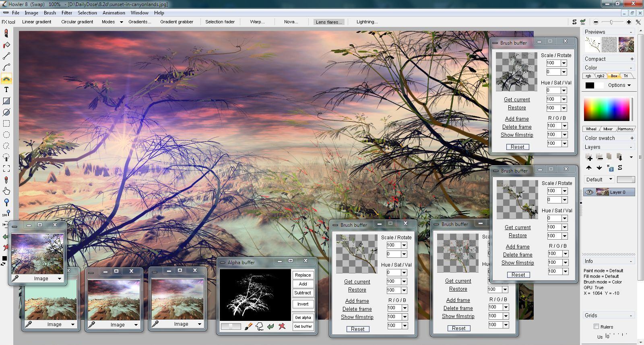Expand the Compact panel
This screenshot has height=345, width=644.
coord(632,59)
